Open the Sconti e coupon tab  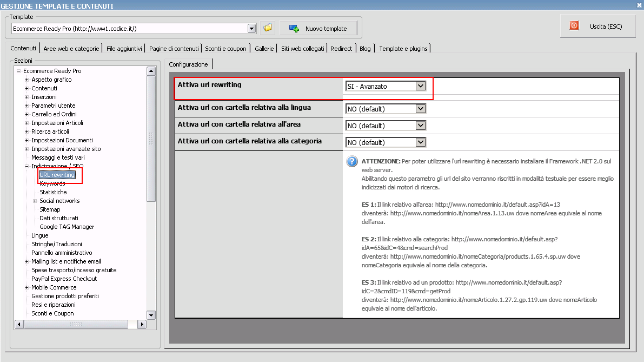click(x=225, y=49)
